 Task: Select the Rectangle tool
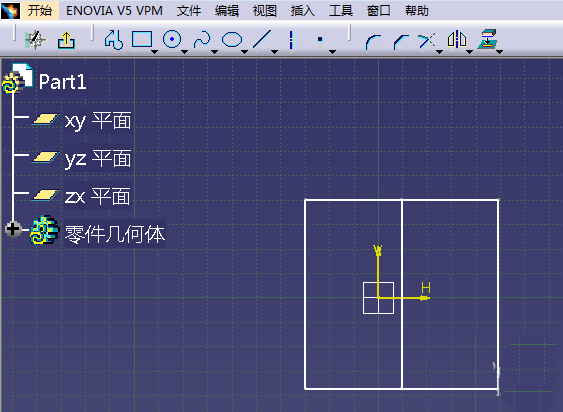coord(142,40)
